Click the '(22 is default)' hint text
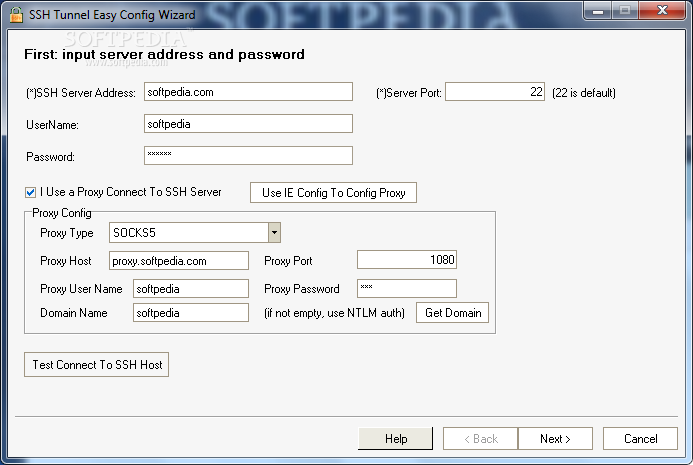The height and width of the screenshot is (465, 693). point(584,93)
